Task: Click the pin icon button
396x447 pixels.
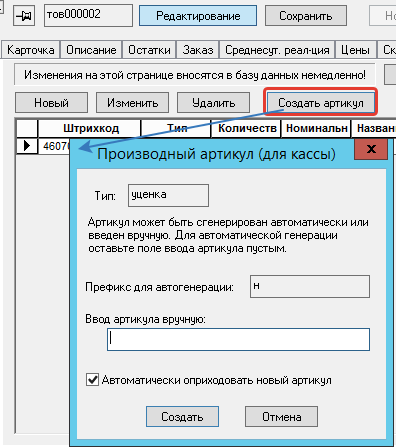Action: click(24, 16)
